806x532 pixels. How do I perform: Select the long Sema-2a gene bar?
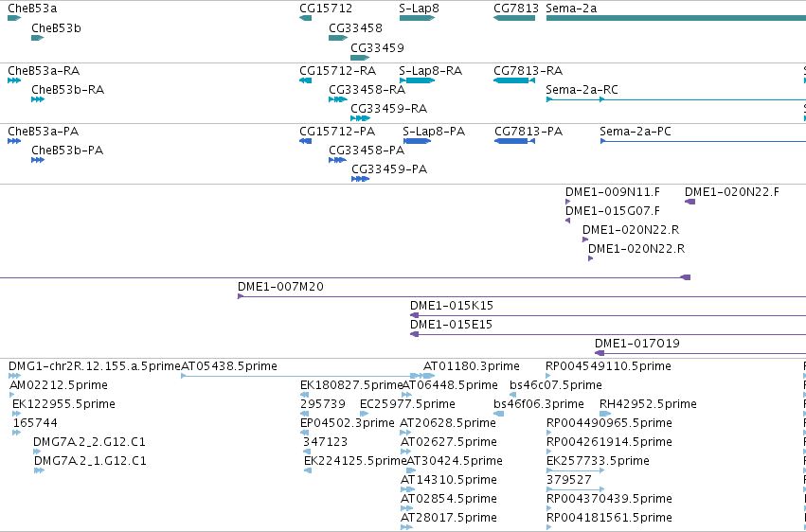pyautogui.click(x=676, y=18)
